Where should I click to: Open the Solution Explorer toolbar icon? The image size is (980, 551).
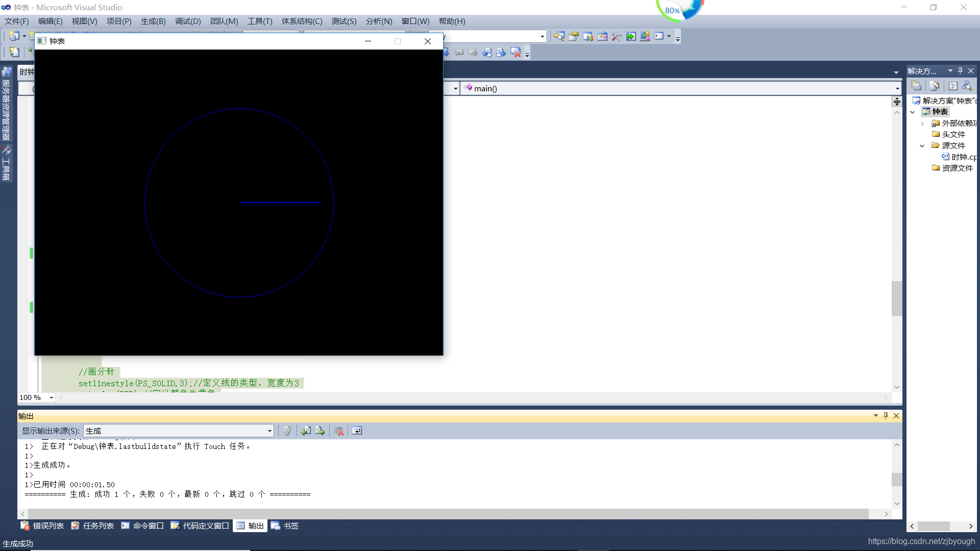pyautogui.click(x=559, y=36)
